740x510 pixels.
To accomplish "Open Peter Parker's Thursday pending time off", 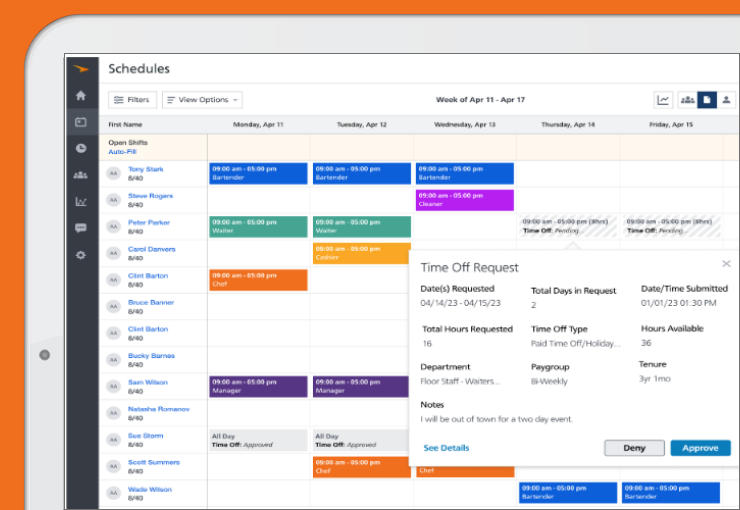I will [x=568, y=226].
